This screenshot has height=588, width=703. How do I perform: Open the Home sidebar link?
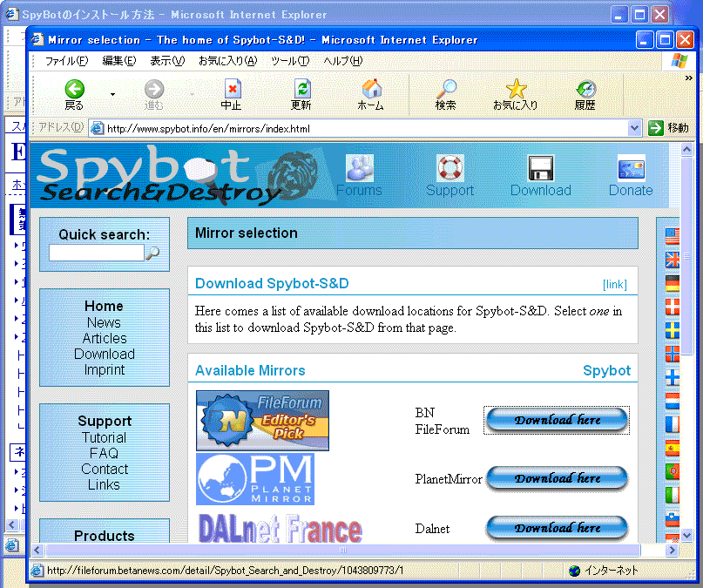point(104,306)
